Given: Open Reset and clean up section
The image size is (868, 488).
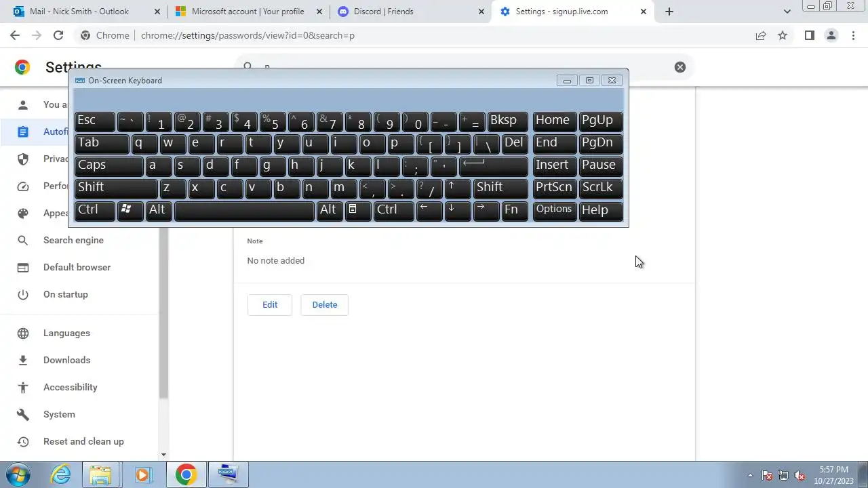Looking at the screenshot, I should (83, 441).
